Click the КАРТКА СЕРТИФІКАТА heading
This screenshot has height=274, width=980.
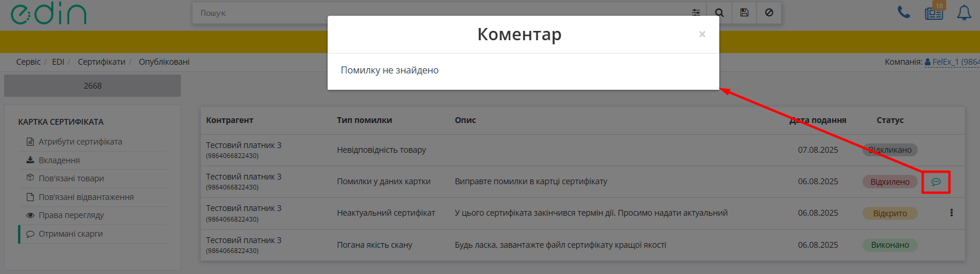click(x=61, y=122)
